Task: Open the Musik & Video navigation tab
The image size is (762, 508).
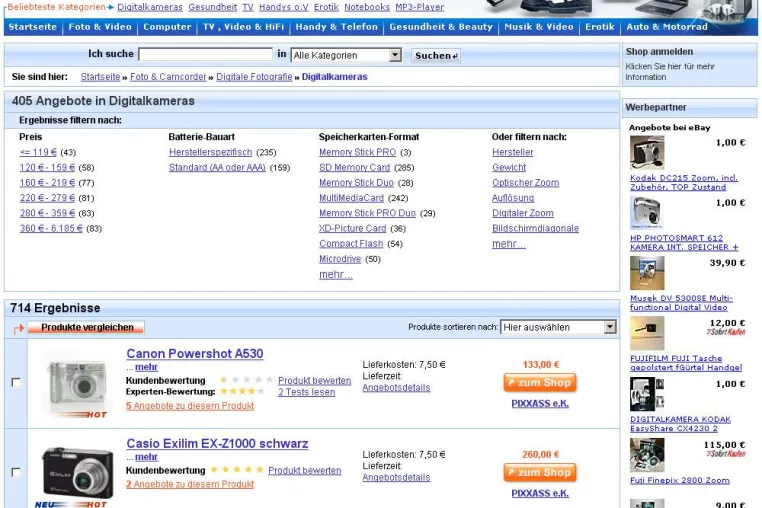Action: 539,27
